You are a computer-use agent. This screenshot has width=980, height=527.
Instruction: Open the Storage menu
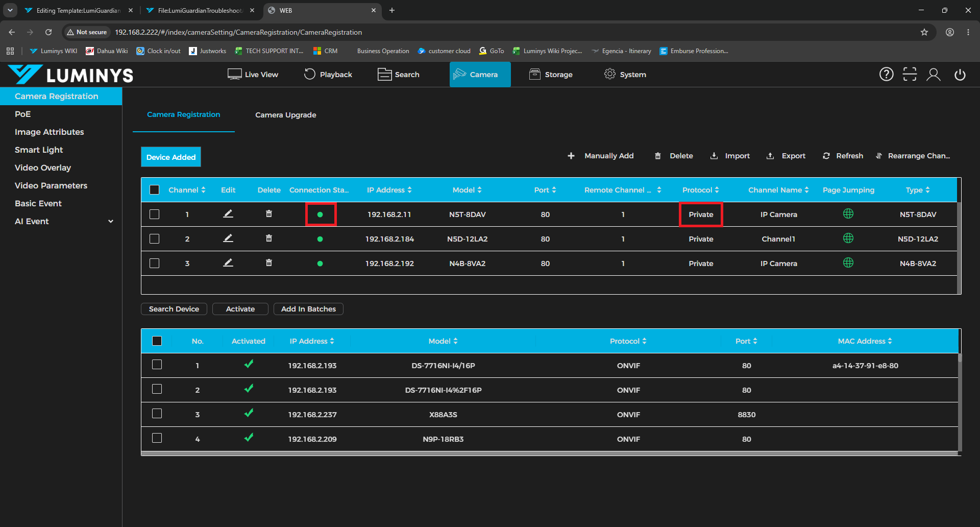pos(551,75)
